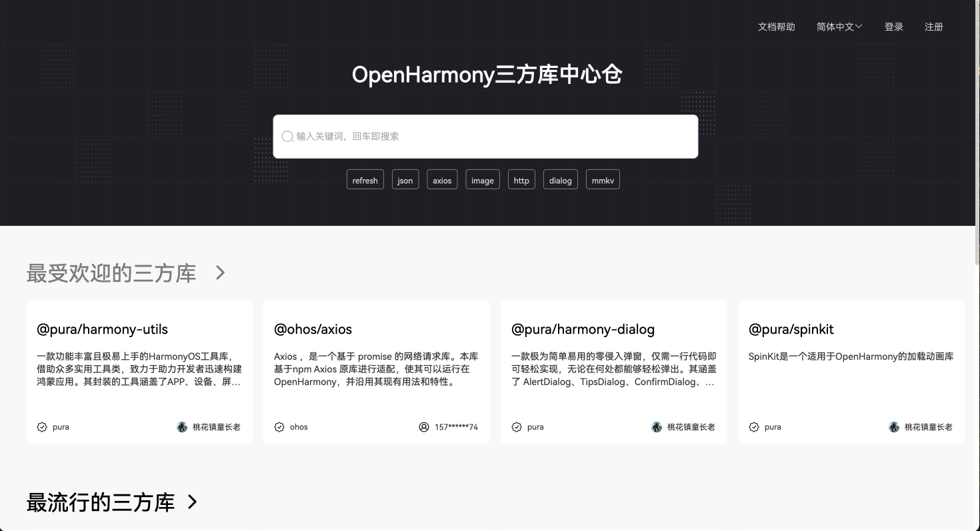This screenshot has width=980, height=531.
Task: Click the ohos publisher icon on the axios card
Action: 279,427
